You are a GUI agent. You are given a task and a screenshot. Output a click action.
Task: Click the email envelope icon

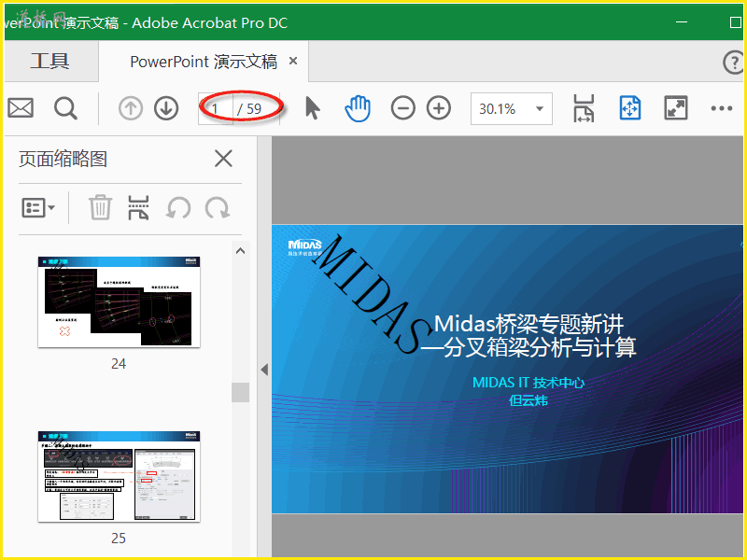[21, 108]
